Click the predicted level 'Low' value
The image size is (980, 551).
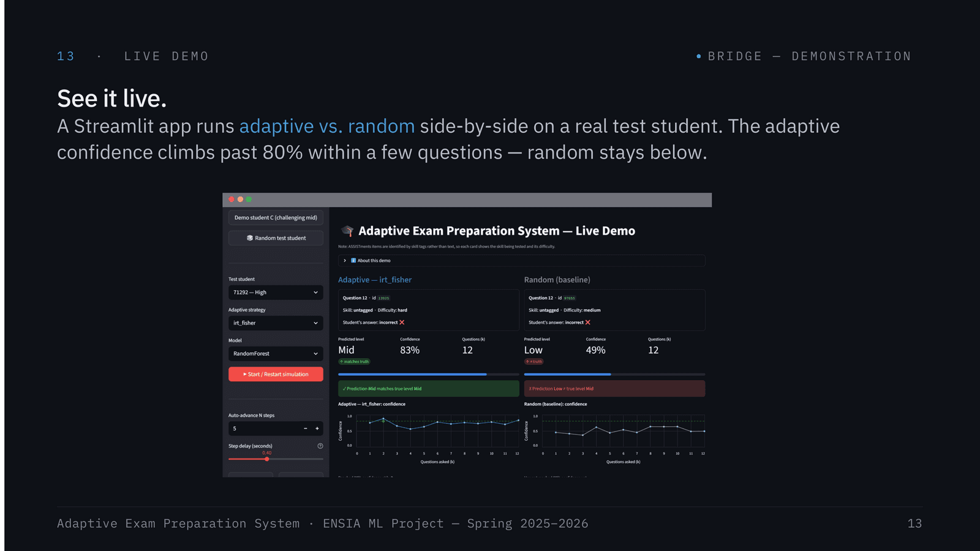[533, 350]
